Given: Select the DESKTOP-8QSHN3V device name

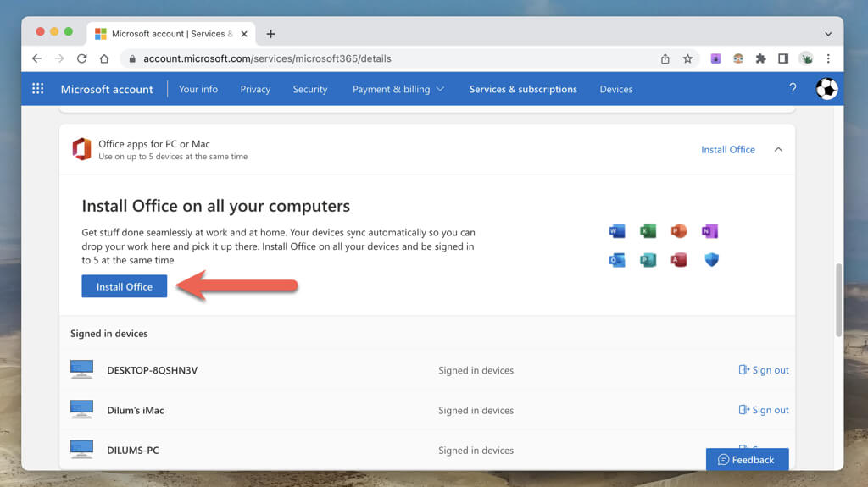Looking at the screenshot, I should 153,370.
